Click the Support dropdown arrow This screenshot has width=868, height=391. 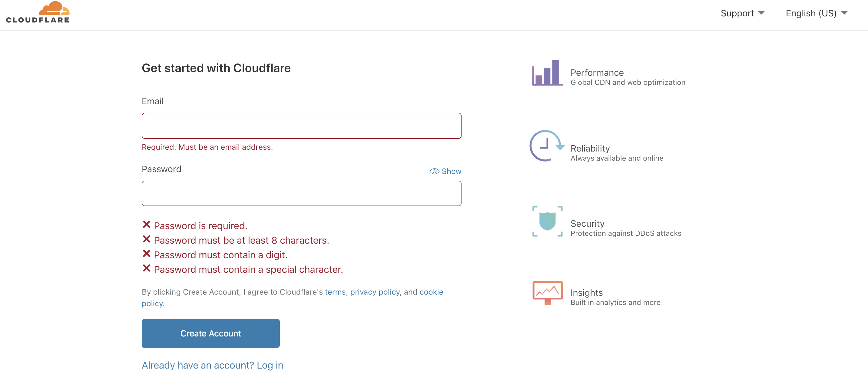coord(761,13)
